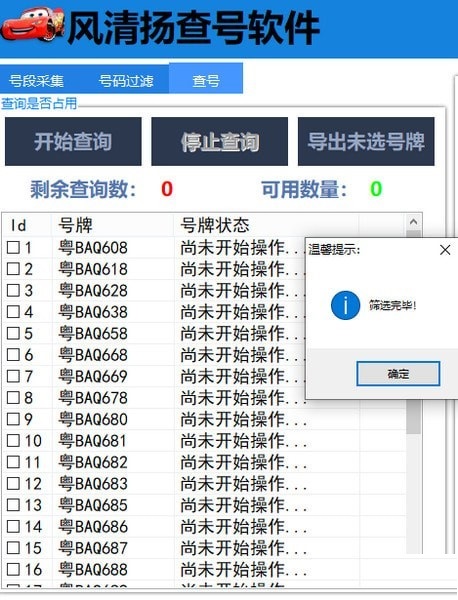
Task: Tick checkbox for row 9 粤BAQ680
Action: (x=13, y=419)
